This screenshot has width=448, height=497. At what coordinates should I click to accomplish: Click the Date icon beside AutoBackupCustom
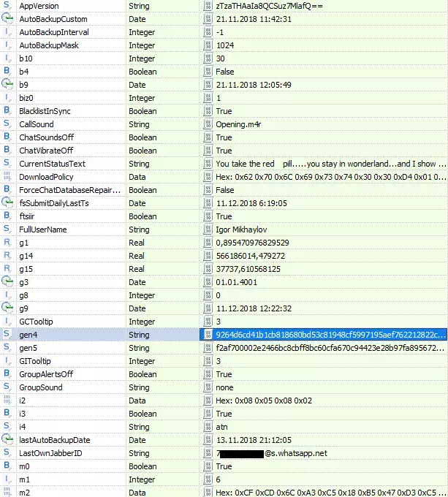point(7,19)
